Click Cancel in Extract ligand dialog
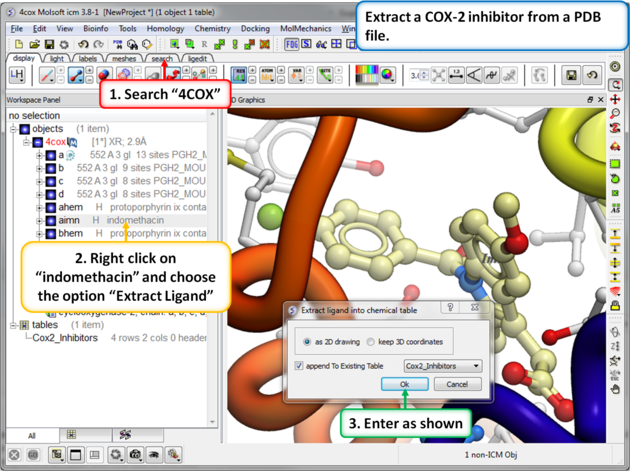The width and height of the screenshot is (630, 471). 457,384
